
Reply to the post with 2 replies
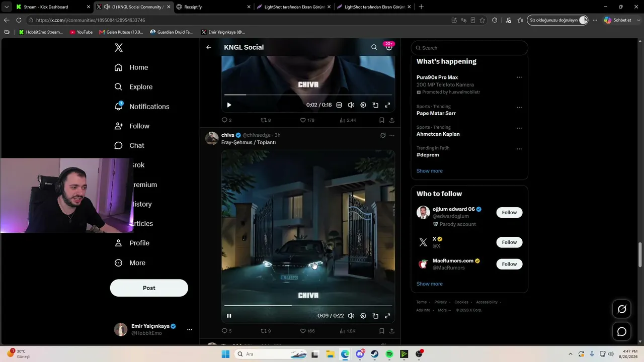pos(226,120)
